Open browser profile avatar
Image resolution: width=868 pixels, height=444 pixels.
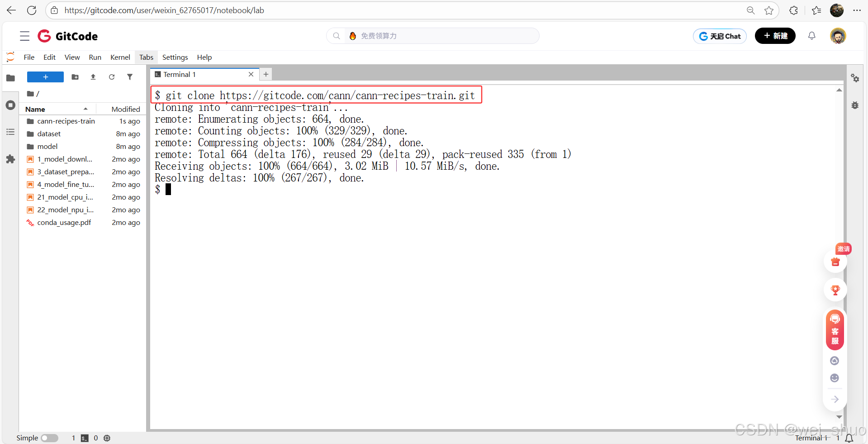tap(837, 10)
